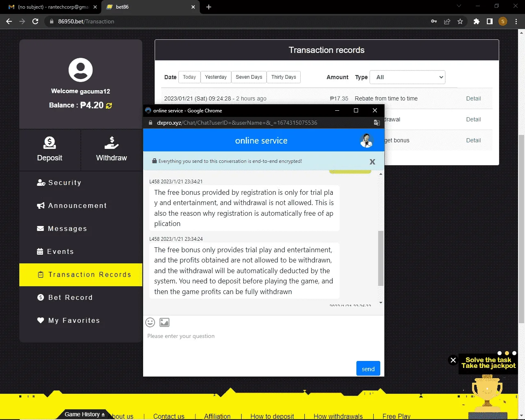Open Detail link in the get bonus row
The height and width of the screenshot is (420, 525).
click(473, 140)
